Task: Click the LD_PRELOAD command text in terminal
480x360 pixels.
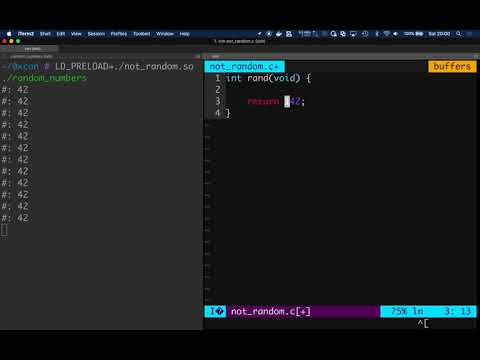Action: click(x=124, y=66)
